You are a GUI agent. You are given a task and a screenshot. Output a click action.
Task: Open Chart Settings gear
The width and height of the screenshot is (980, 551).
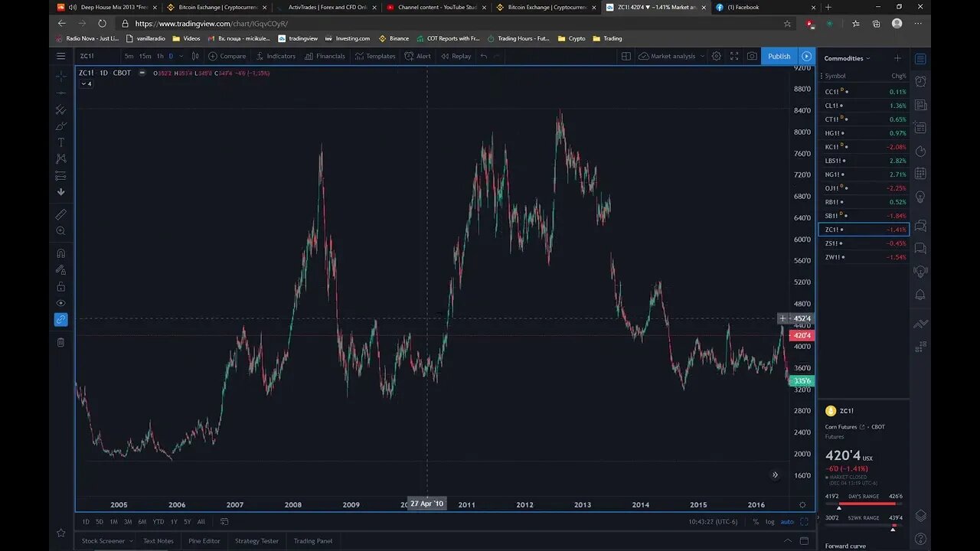click(x=716, y=56)
